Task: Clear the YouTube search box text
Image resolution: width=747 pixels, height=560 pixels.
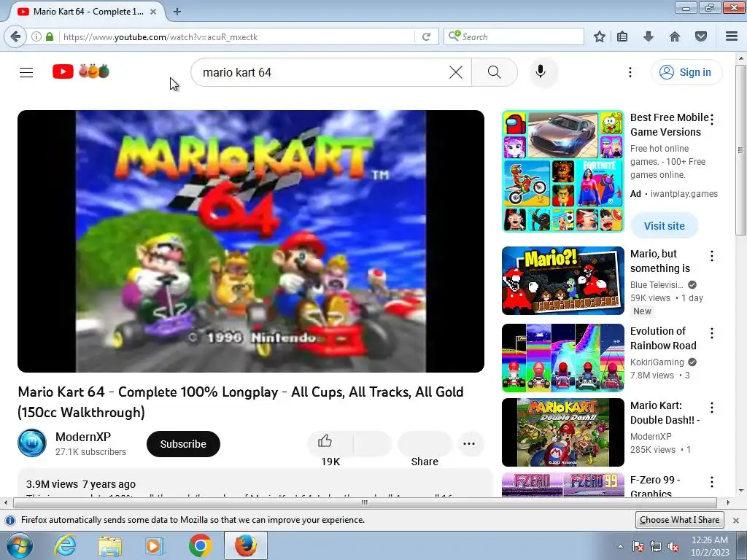Action: pyautogui.click(x=456, y=72)
